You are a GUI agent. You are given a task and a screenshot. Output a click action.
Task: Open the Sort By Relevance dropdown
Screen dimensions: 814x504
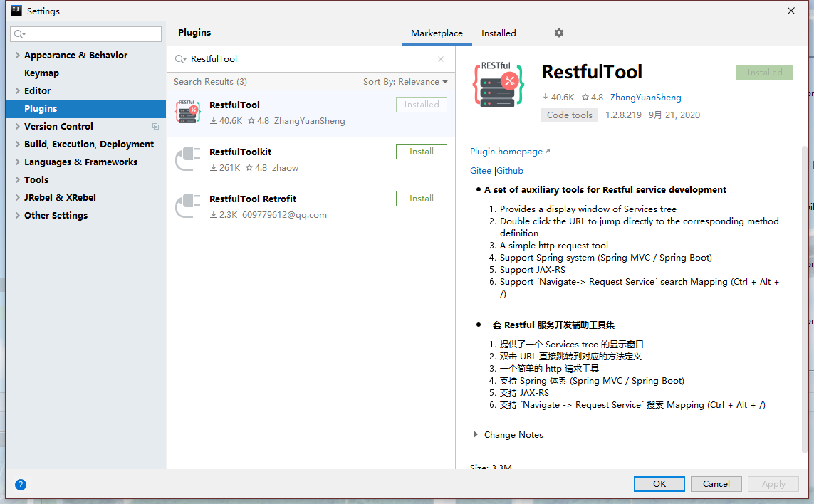pos(405,82)
